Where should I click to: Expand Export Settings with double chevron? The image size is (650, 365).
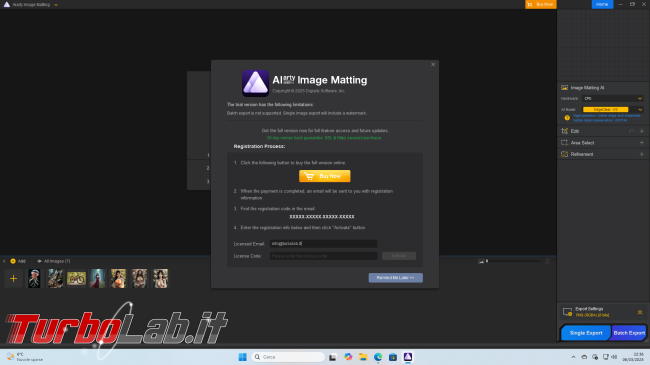click(640, 312)
